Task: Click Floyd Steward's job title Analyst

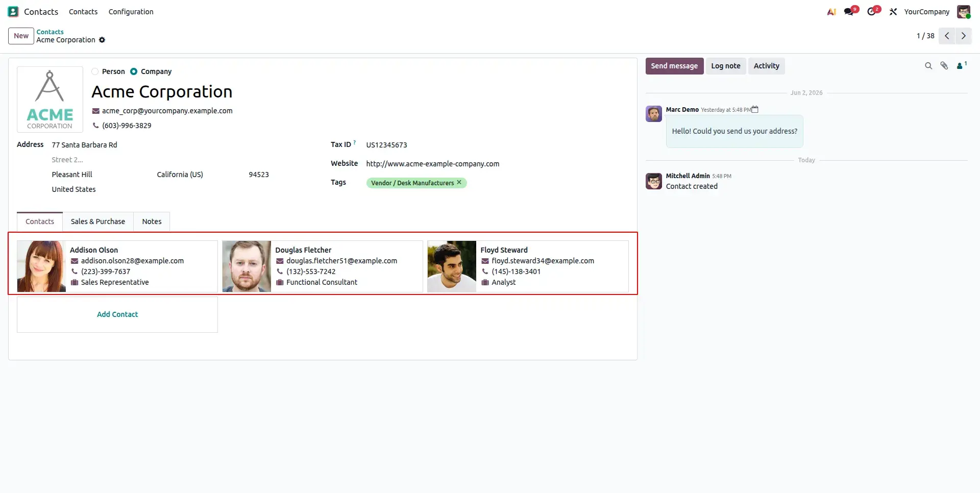Action: tap(504, 282)
